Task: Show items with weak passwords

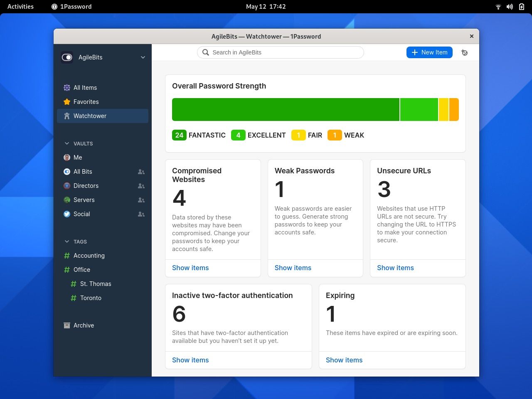Action: point(293,268)
